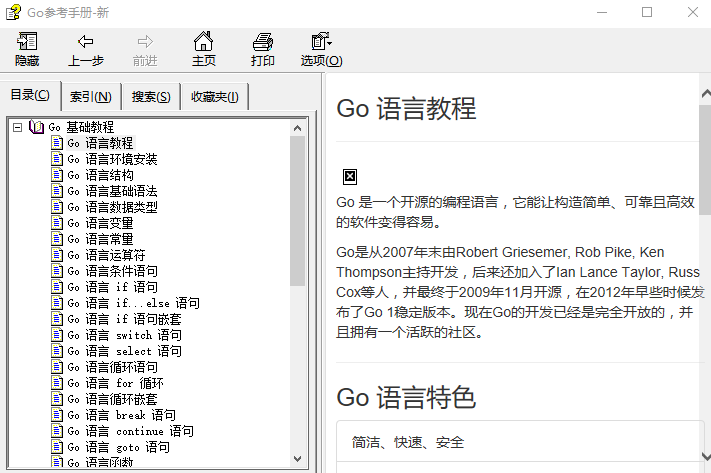Switch to the 索引(N) tab
This screenshot has width=711, height=473.
click(90, 97)
